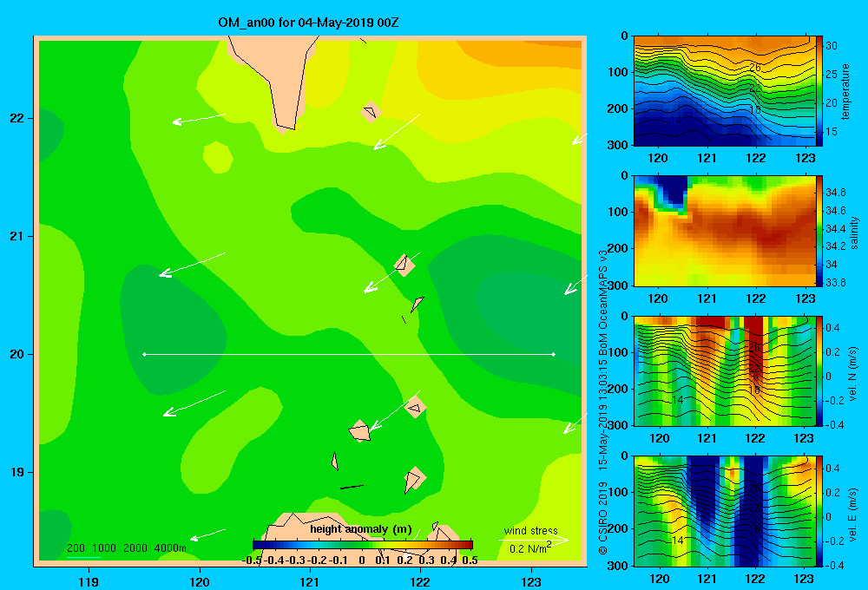
Task: Click longitude label '123' under the main map
Action: tap(531, 581)
